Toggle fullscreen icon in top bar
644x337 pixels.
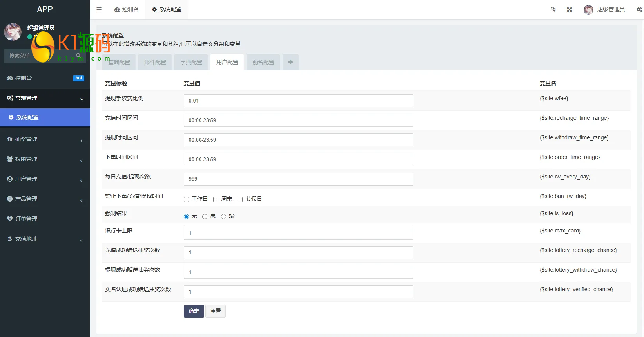pos(570,9)
